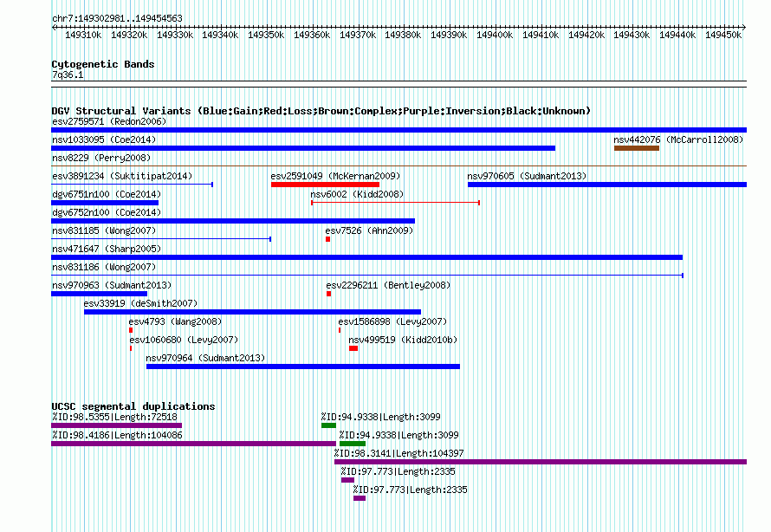771x532 pixels.
Task: Open duplication %ID:98.4186 Length:104086 label
Action: click(x=117, y=435)
